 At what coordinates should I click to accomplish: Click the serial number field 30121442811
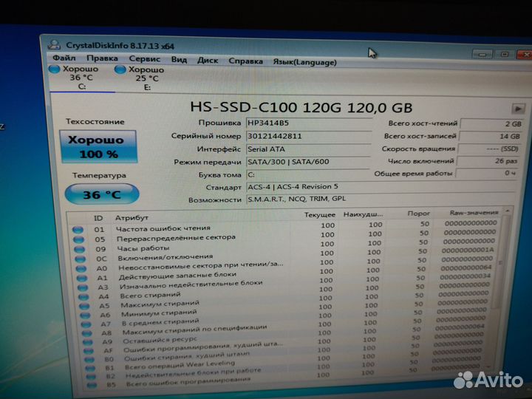point(309,137)
